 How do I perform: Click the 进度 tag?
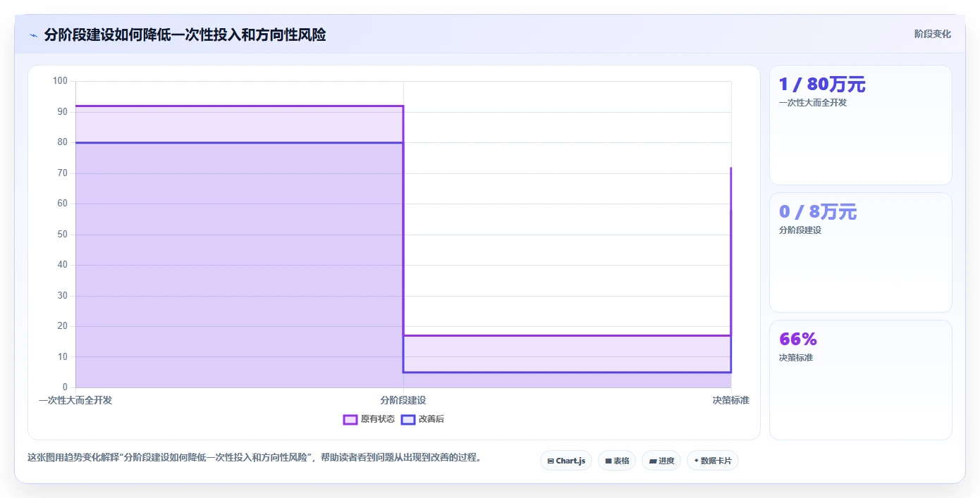(661, 461)
